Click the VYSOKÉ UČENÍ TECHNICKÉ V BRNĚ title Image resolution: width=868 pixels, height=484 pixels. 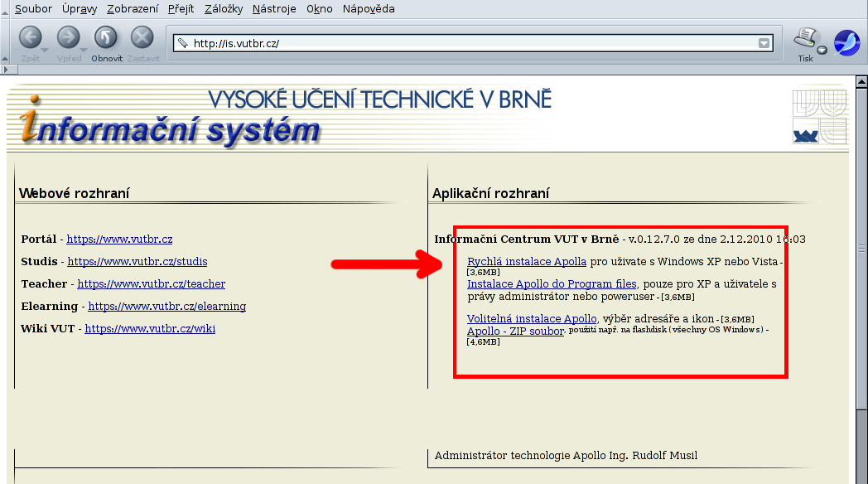pos(379,99)
